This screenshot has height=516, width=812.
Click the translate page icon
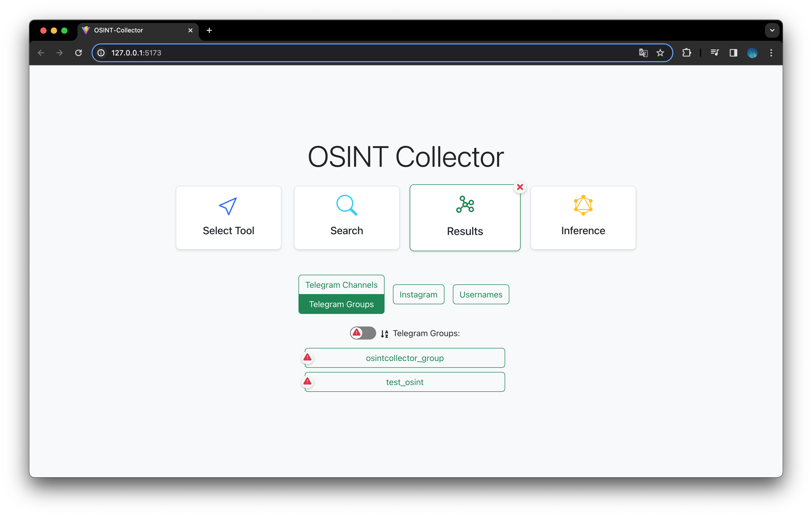(x=643, y=53)
